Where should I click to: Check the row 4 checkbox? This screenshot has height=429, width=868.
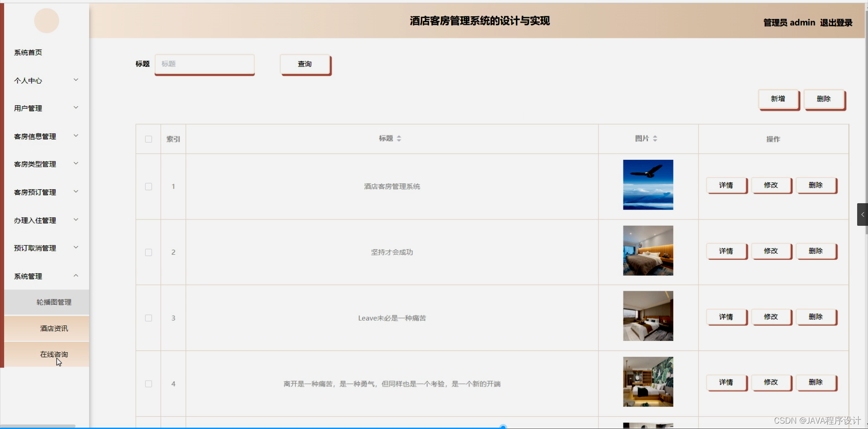(x=148, y=384)
